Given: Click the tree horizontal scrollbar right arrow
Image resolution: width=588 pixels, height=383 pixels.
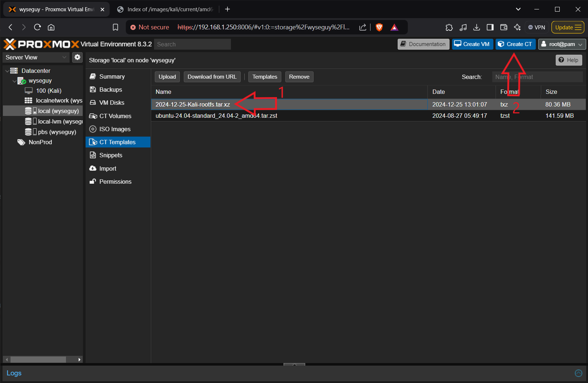Looking at the screenshot, I should [79, 359].
